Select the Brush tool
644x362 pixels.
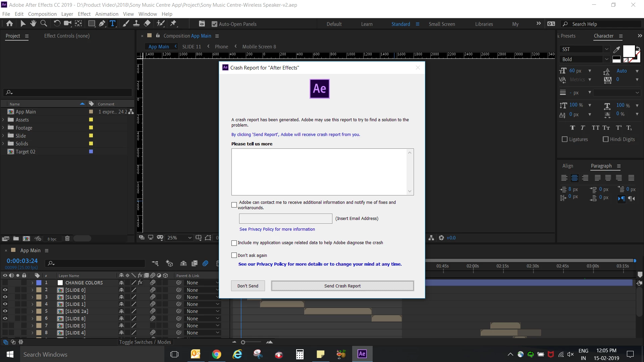point(126,24)
